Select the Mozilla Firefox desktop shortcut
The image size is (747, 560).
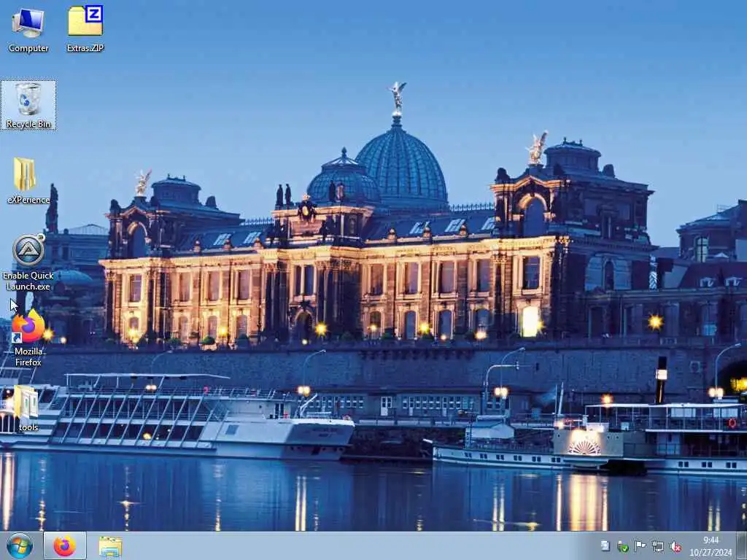tap(28, 338)
